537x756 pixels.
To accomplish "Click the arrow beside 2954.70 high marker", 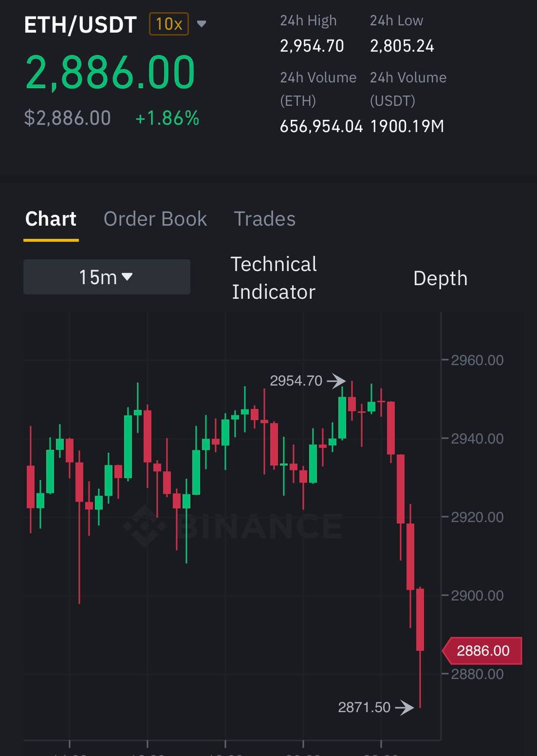I will pyautogui.click(x=336, y=381).
